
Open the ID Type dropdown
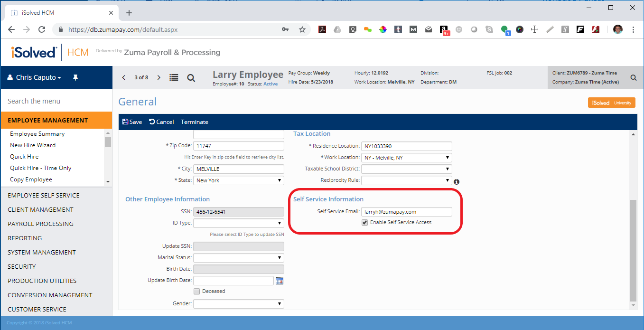pos(239,223)
